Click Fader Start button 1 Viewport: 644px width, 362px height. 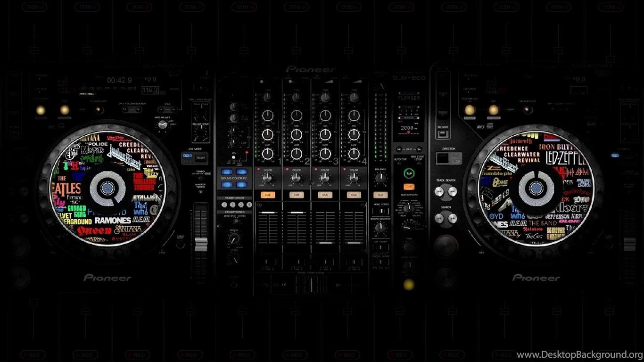[224, 205]
